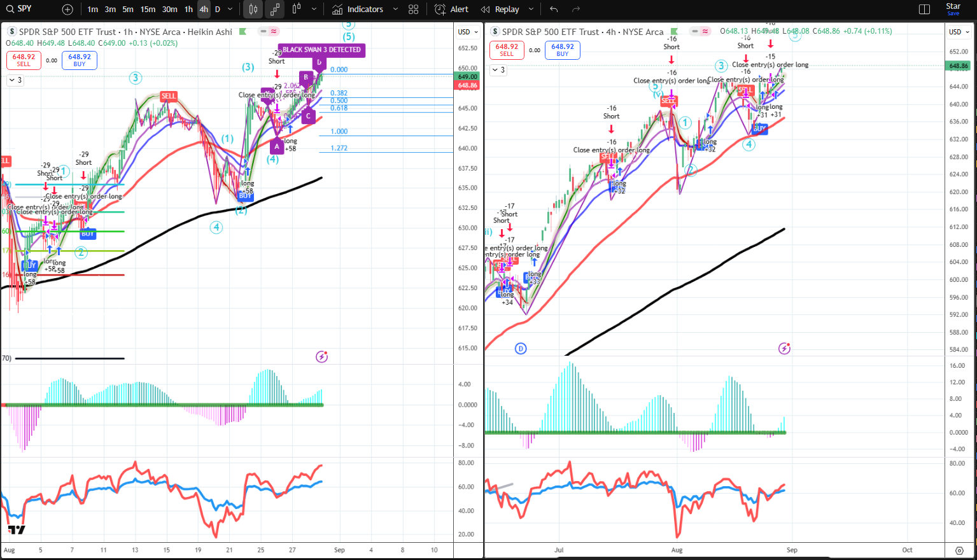
Task: Select the 3m timeframe
Action: tap(110, 10)
